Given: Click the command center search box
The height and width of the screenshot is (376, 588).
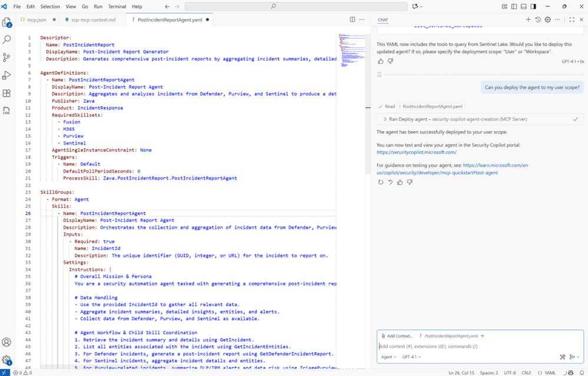Looking at the screenshot, I should point(296,6).
